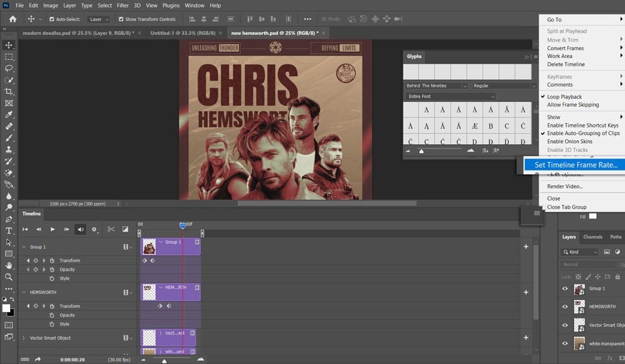This screenshot has height=364, width=625.
Task: Open the Filter menu
Action: pos(122,6)
